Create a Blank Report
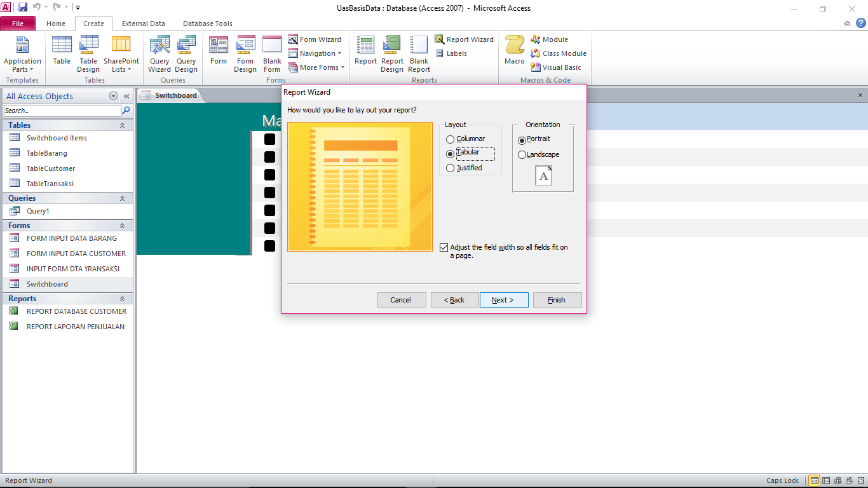 (x=419, y=53)
